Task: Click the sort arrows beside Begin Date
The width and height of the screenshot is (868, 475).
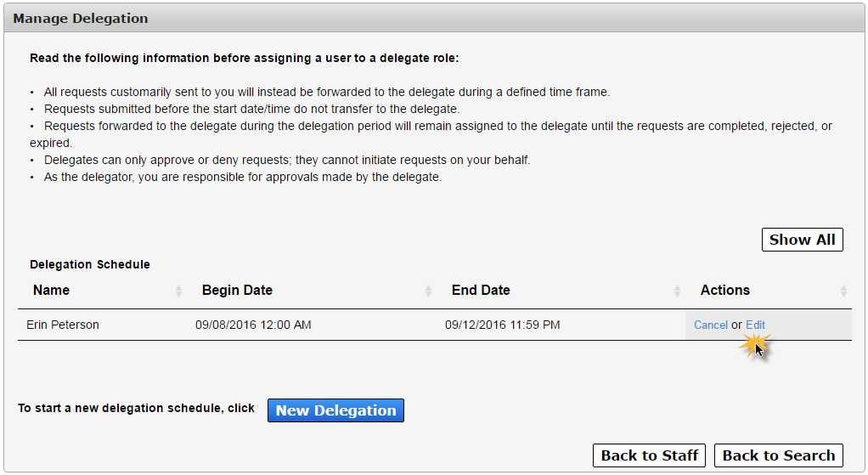Action: [428, 291]
